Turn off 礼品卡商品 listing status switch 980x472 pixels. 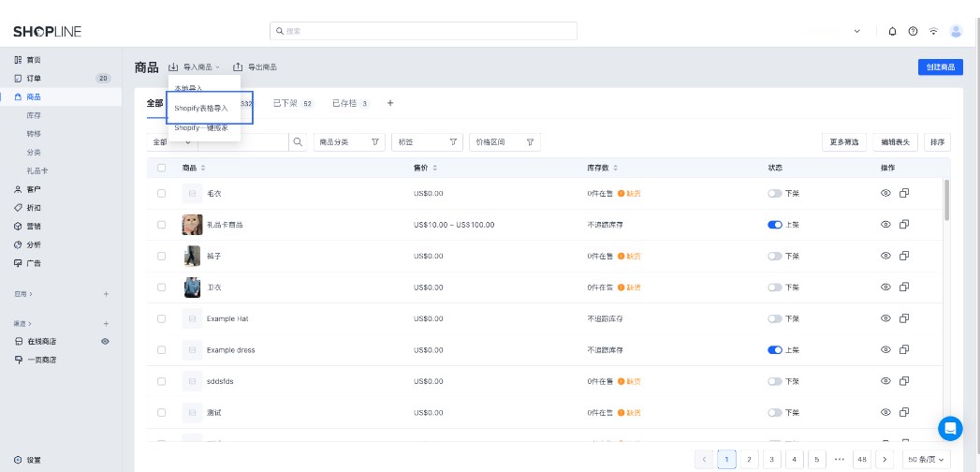[774, 225]
